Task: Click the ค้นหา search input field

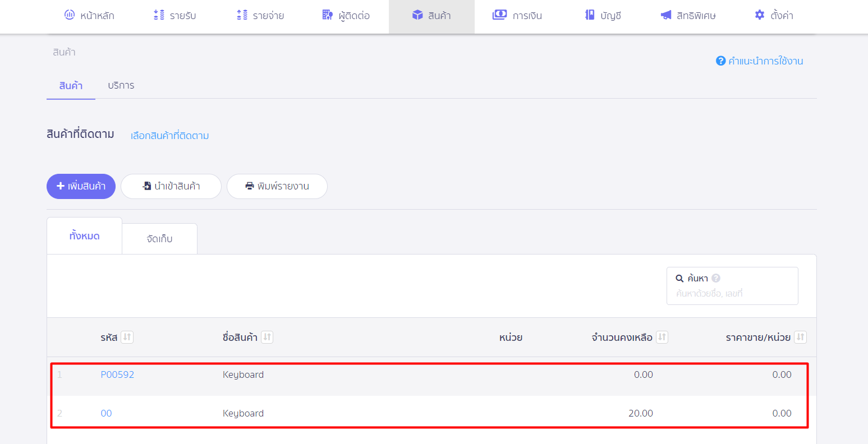Action: tap(732, 293)
